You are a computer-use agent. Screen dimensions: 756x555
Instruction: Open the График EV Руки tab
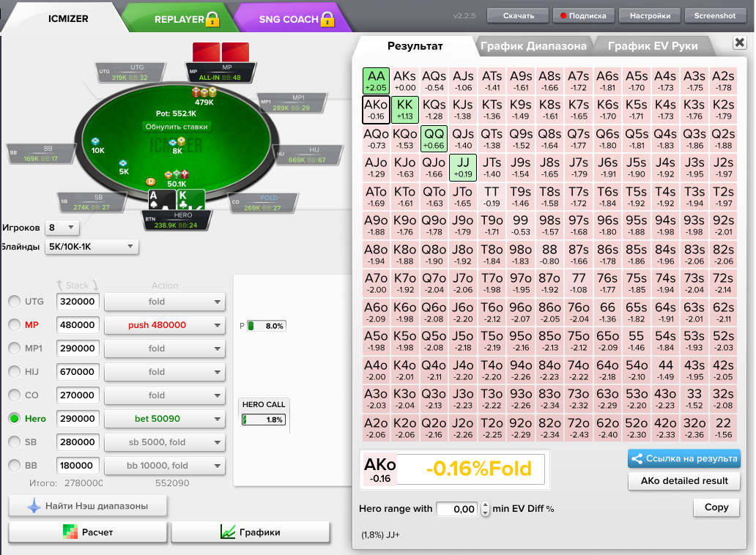653,46
